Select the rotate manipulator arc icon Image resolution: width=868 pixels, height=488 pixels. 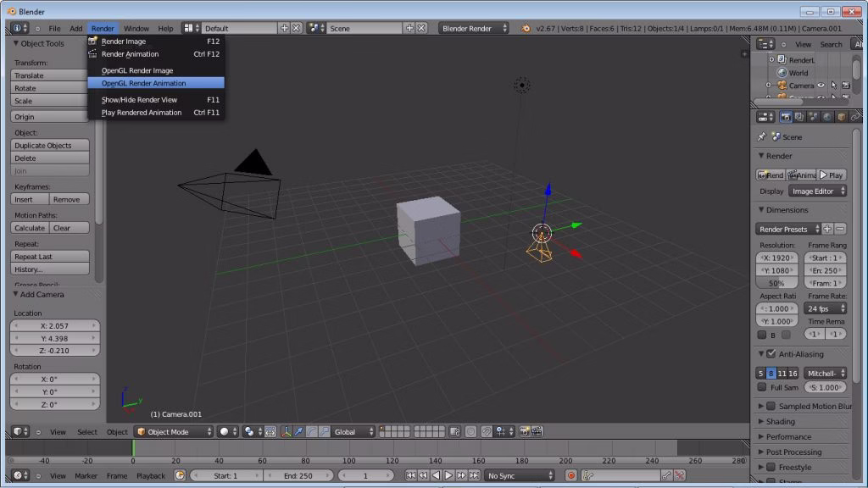click(x=311, y=431)
